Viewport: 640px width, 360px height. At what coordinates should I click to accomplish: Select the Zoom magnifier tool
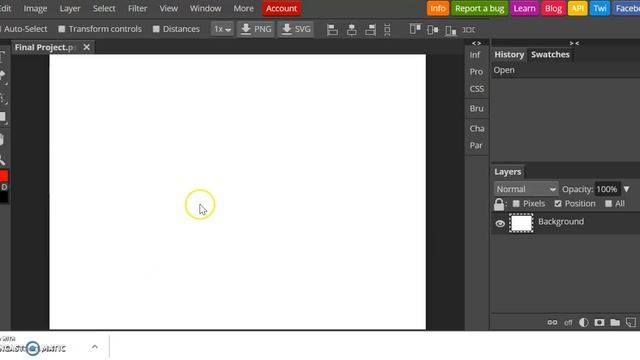tap(2, 160)
